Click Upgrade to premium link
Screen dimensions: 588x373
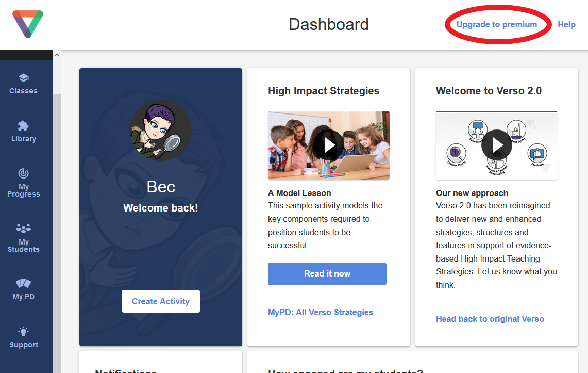pos(497,24)
